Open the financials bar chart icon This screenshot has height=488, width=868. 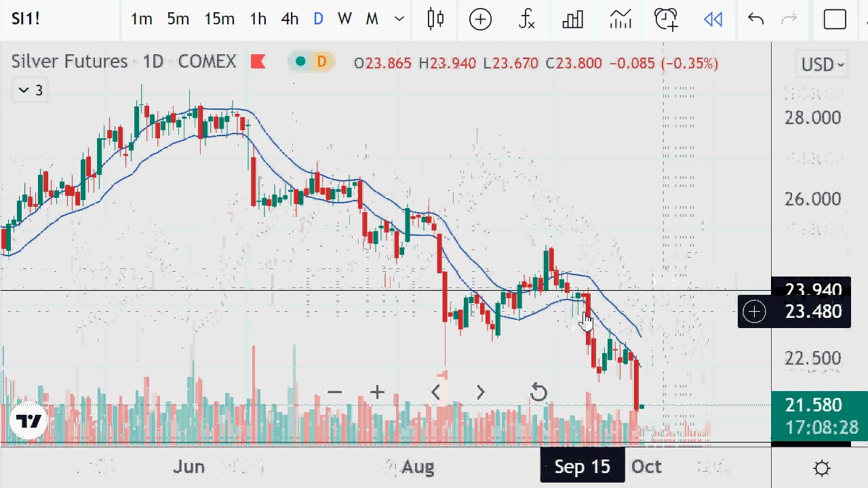point(573,19)
